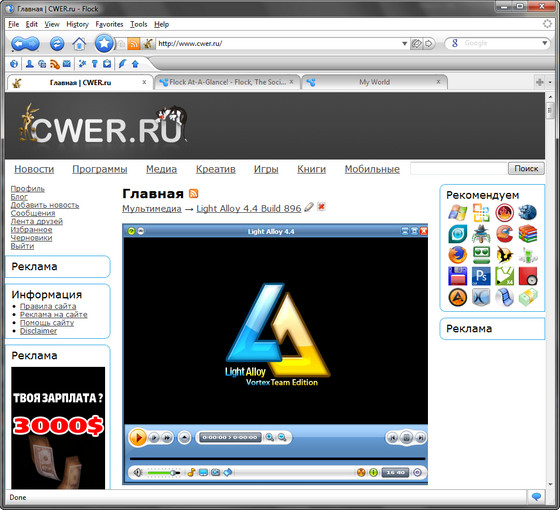Reload the page with the refresh button
This screenshot has width=560, height=510.
click(57, 44)
